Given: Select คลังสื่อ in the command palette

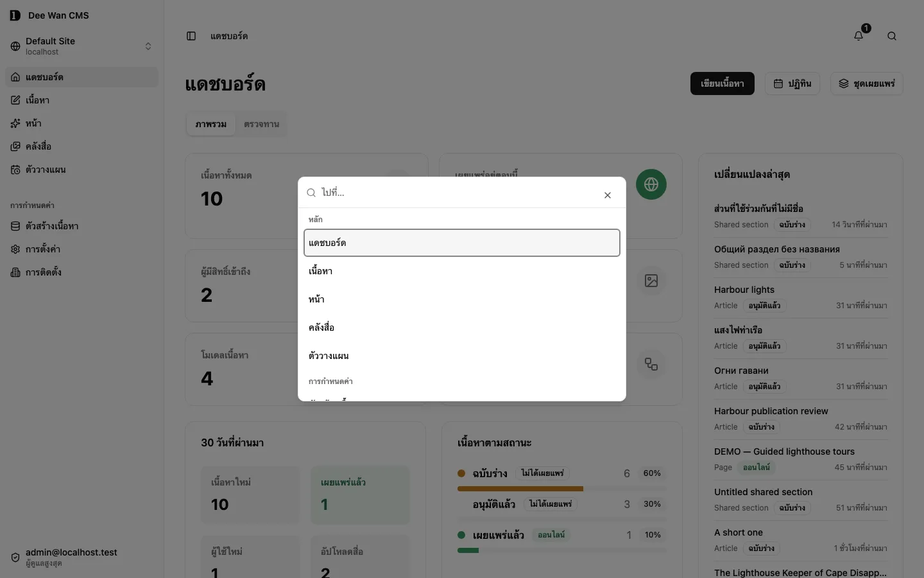Looking at the screenshot, I should coord(462,328).
